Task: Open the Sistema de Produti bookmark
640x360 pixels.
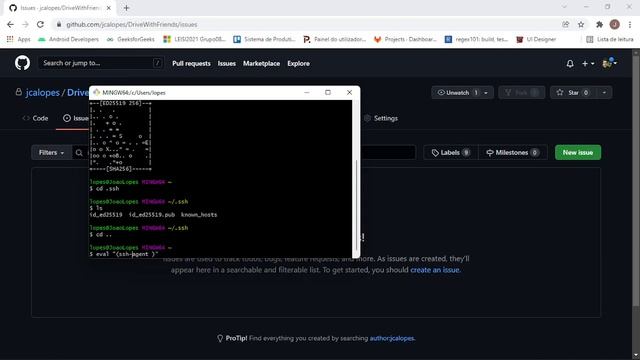Action: click(264, 39)
